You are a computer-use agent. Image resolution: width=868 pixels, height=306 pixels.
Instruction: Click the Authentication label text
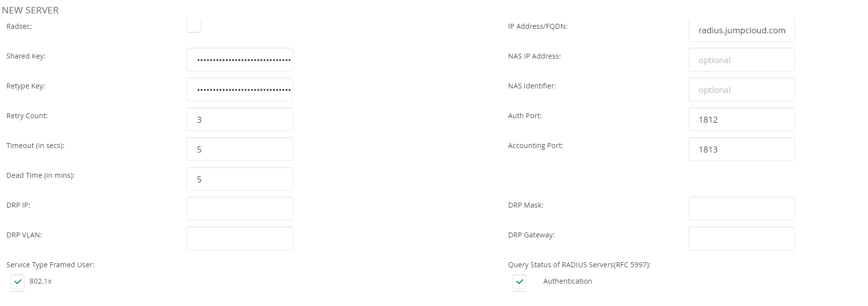tap(568, 281)
